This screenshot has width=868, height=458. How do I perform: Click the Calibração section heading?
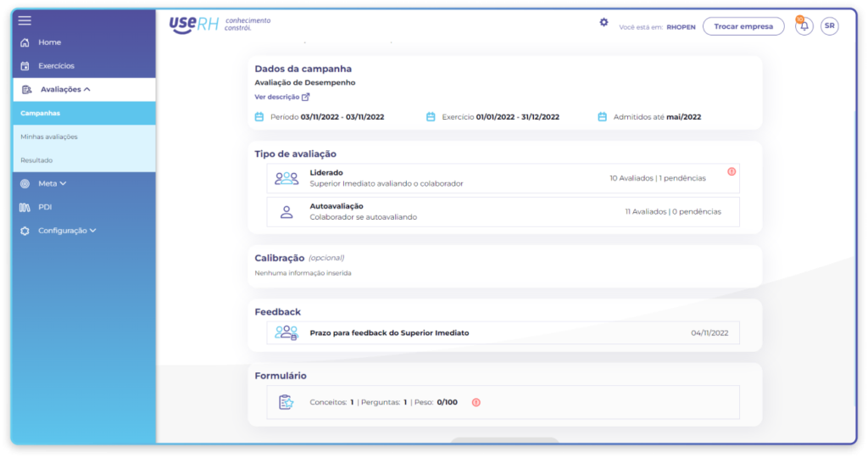coord(280,258)
